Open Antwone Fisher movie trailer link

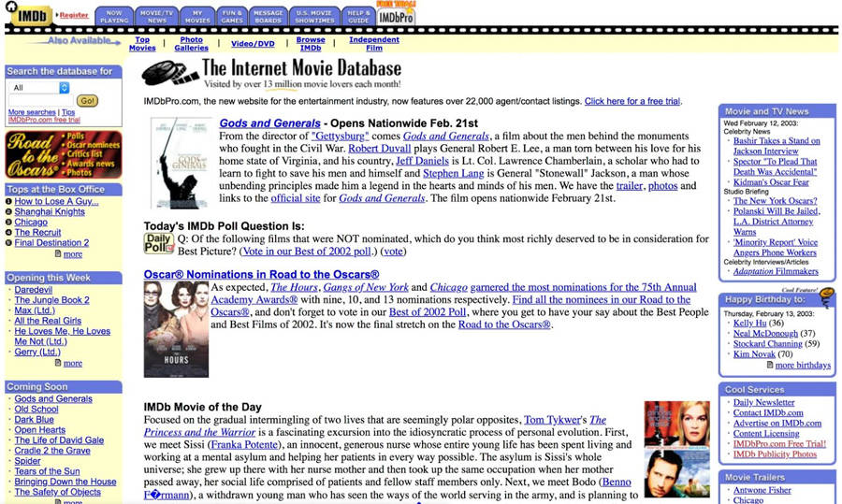click(762, 490)
